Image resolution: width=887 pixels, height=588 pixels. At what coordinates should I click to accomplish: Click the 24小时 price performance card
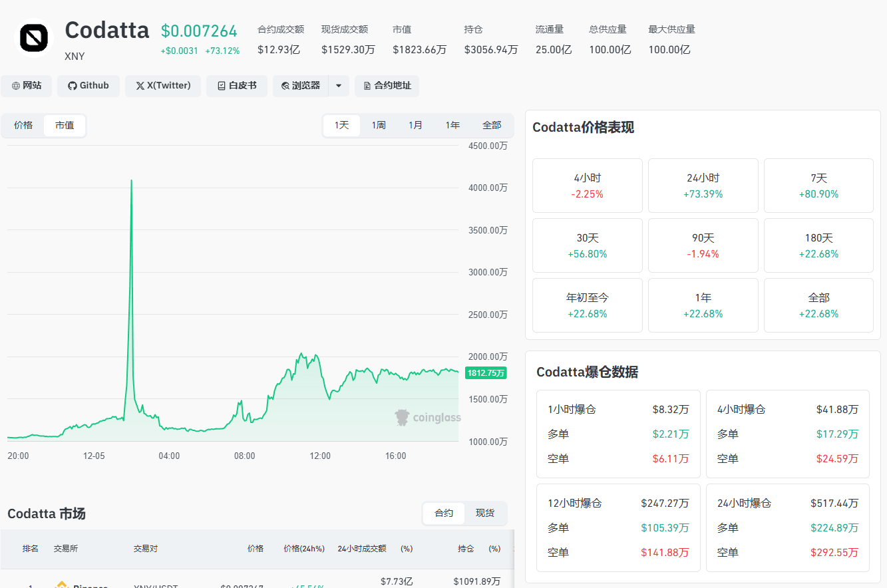703,186
